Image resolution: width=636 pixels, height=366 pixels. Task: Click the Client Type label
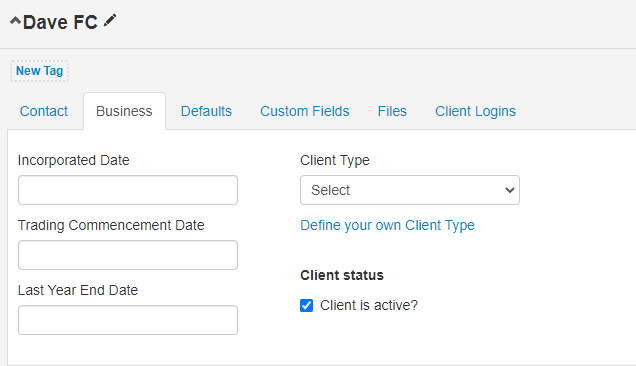(335, 160)
